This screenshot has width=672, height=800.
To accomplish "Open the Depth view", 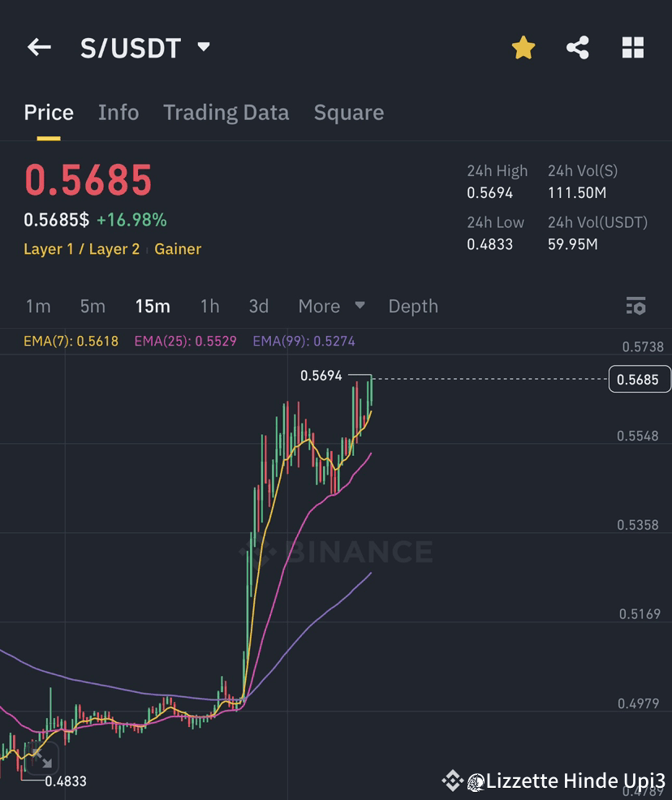I will (413, 307).
